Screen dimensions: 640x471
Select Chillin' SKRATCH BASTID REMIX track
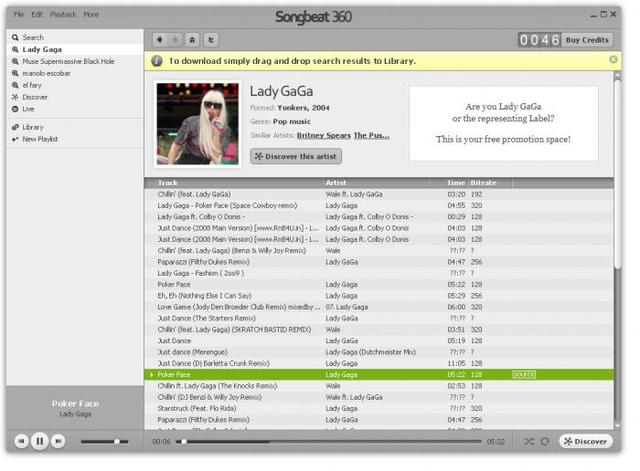[379, 330]
